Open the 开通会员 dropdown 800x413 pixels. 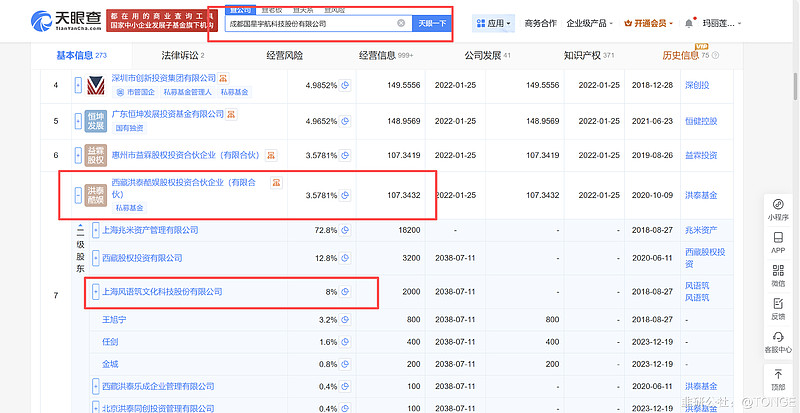coord(648,23)
